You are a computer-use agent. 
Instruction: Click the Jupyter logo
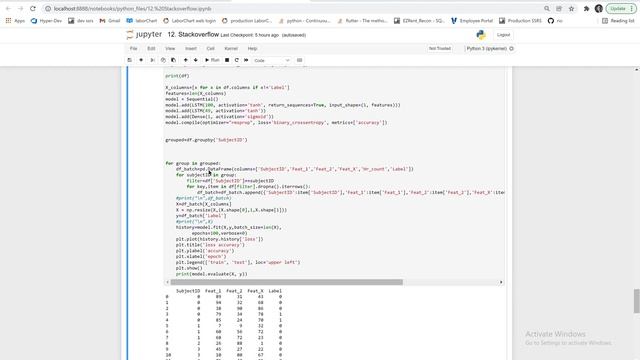(x=144, y=35)
